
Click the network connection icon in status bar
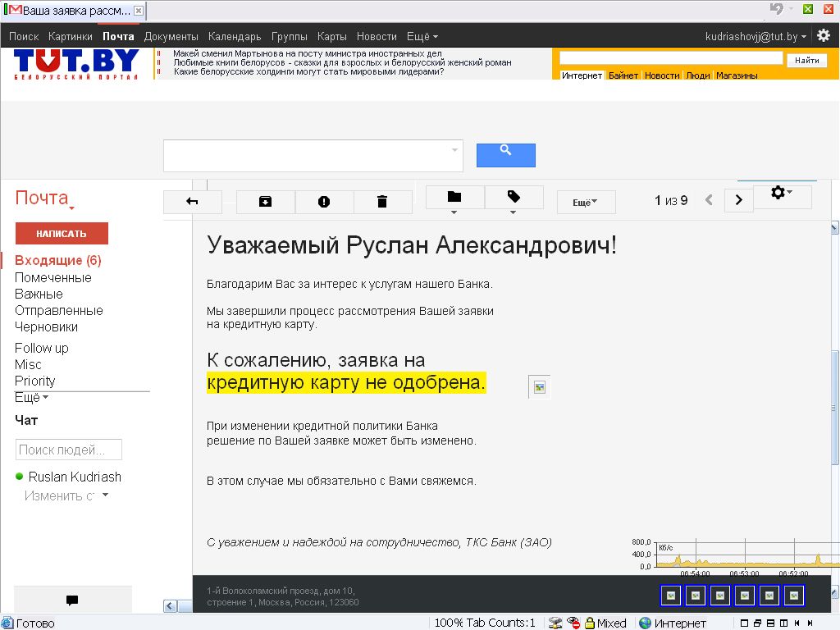click(x=555, y=623)
